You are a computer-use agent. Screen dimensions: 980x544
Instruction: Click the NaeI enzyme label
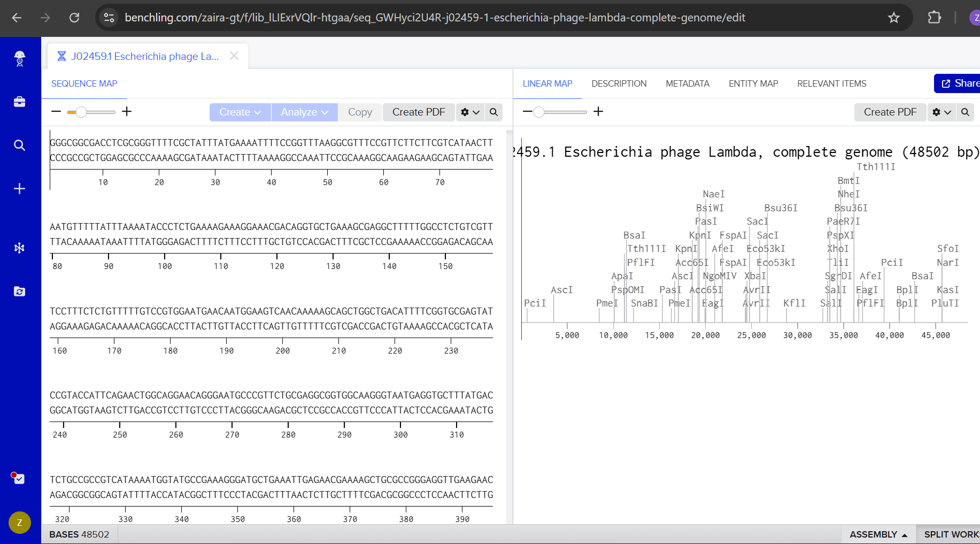click(x=714, y=194)
